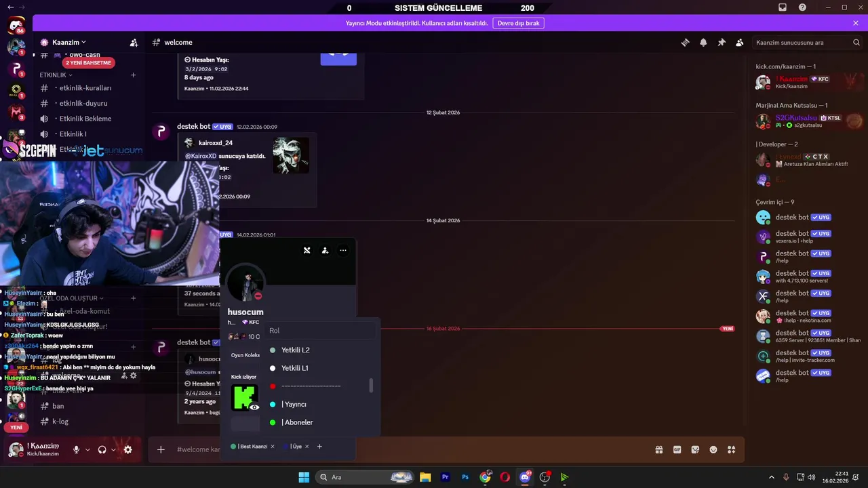The height and width of the screenshot is (488, 868).
Task: Click S2GKutsalsu in member list
Action: coord(807,121)
